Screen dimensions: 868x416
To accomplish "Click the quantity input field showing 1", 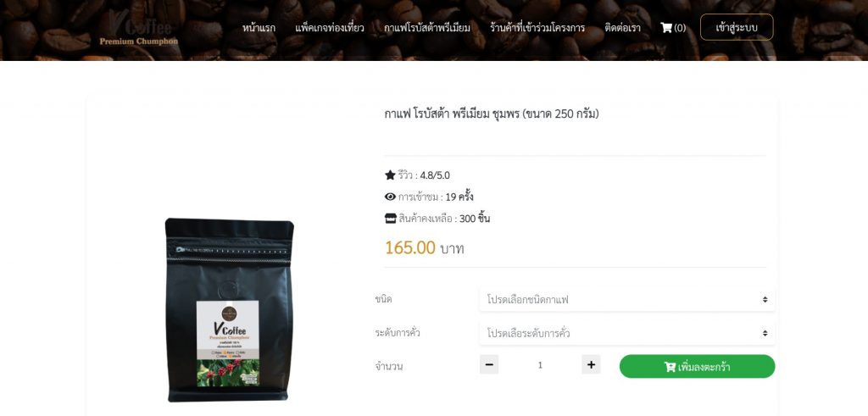I will 540,364.
